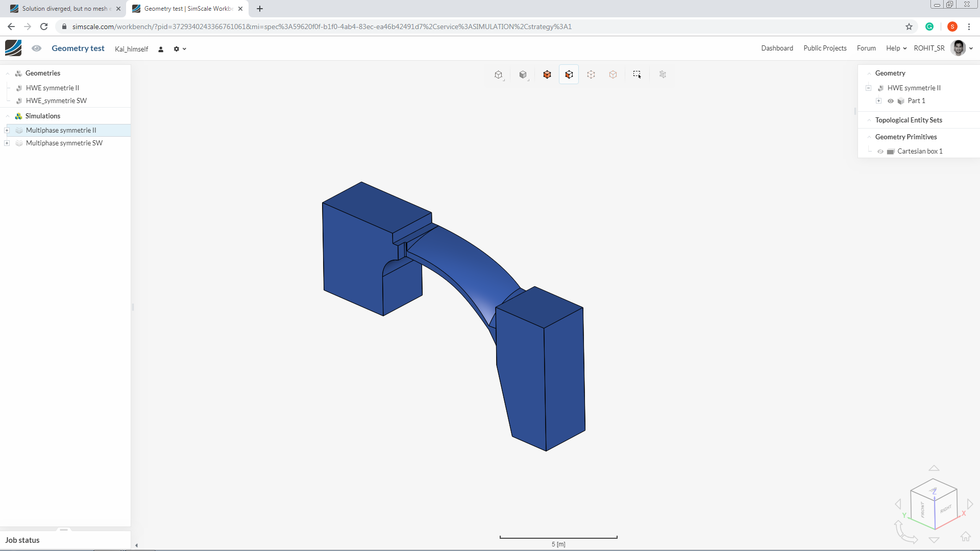Open the shaded render mode options
This screenshot has width=980, height=551.
[x=523, y=74]
